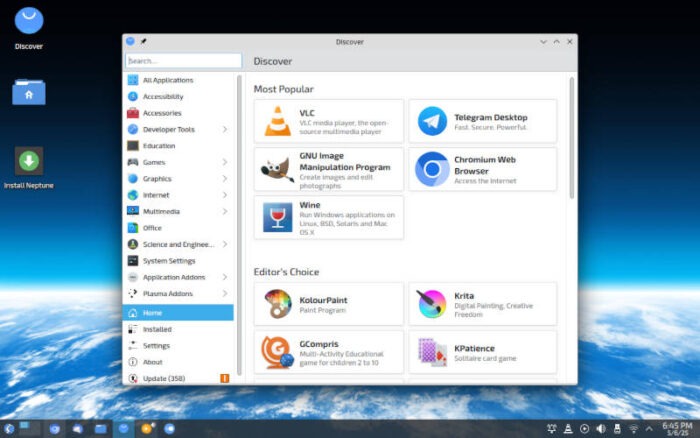The width and height of the screenshot is (700, 438).
Task: Click the 'Editor's Choice' heading
Action: tap(286, 272)
